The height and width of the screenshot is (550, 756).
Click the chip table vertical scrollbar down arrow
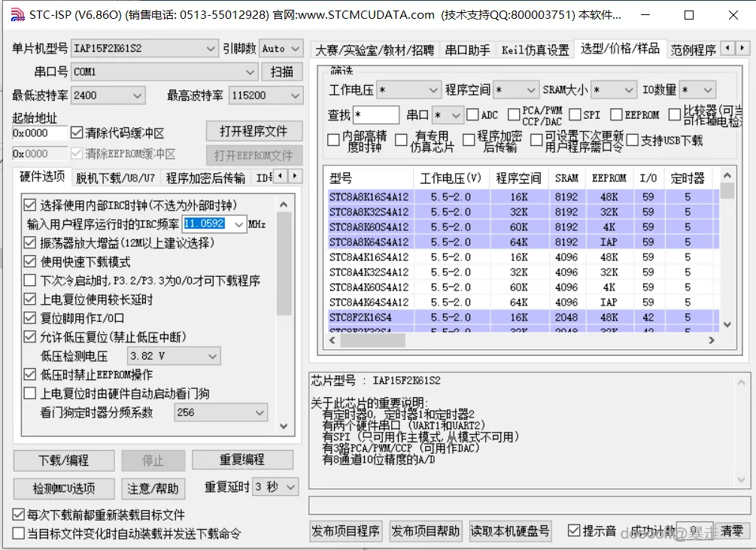(x=726, y=323)
